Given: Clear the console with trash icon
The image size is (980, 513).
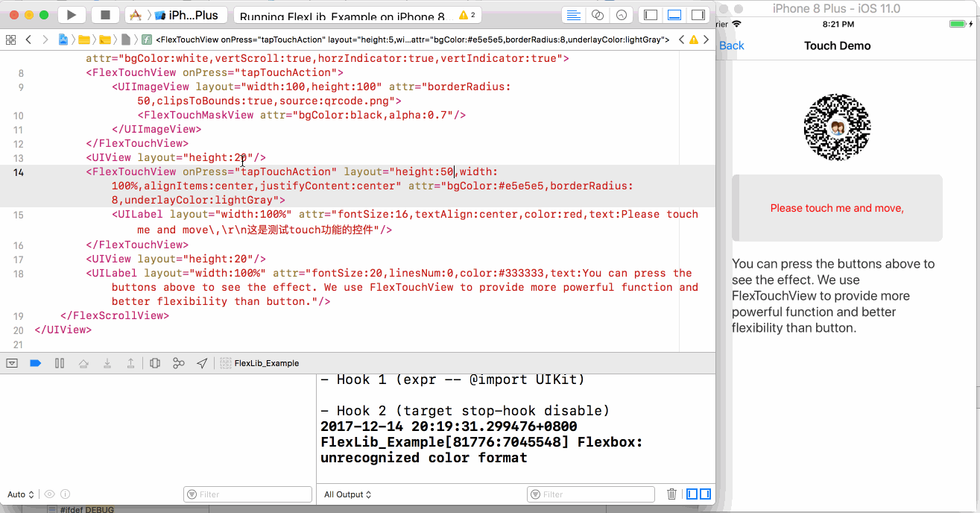Looking at the screenshot, I should click(x=671, y=494).
